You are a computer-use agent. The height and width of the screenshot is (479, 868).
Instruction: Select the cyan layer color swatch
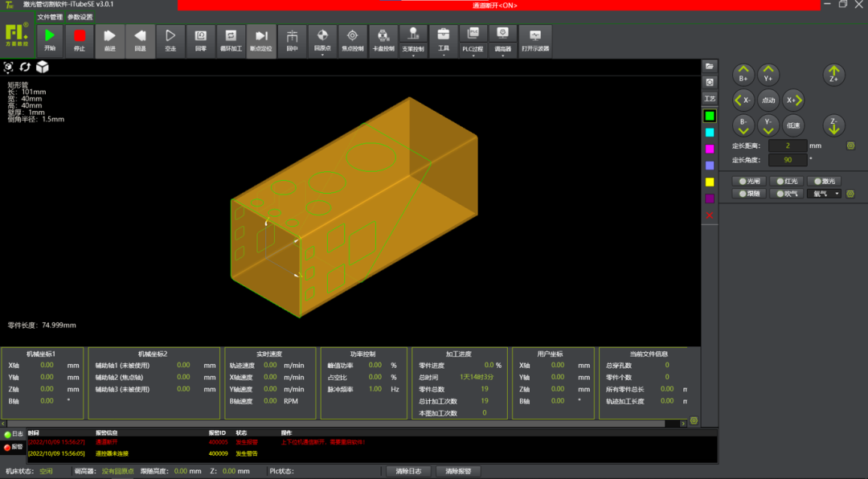point(710,133)
